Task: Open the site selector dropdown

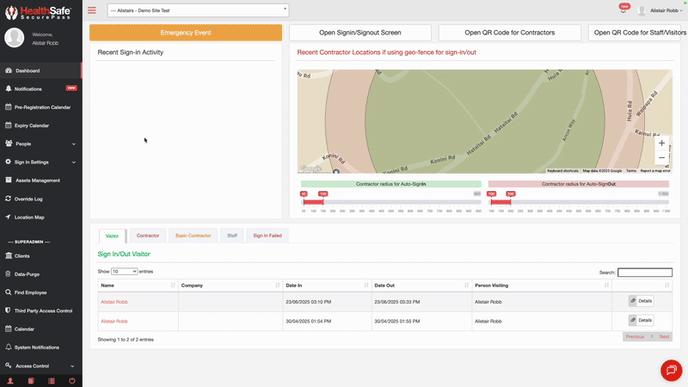Action: pos(198,10)
